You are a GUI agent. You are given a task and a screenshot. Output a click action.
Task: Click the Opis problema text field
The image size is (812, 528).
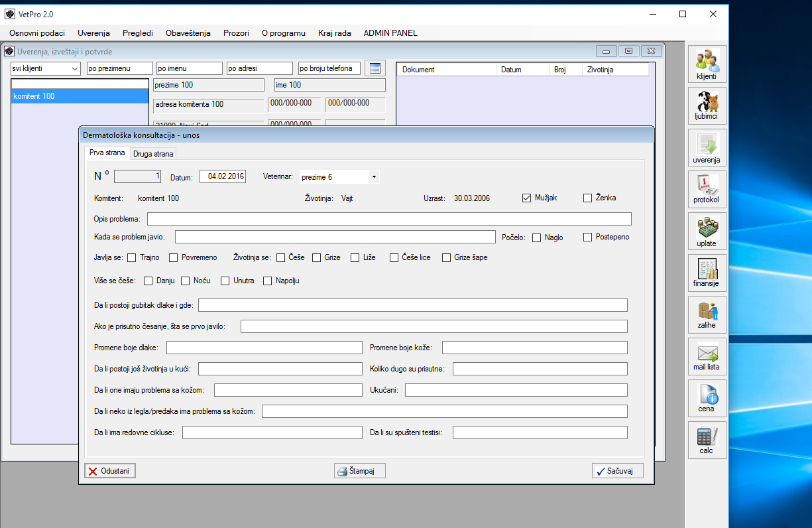point(389,219)
